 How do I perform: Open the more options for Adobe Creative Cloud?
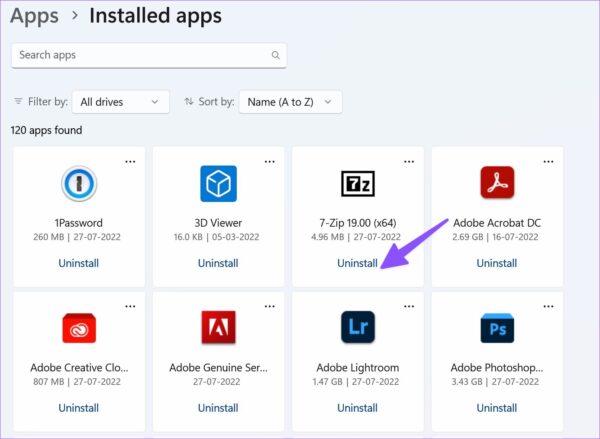tap(130, 306)
